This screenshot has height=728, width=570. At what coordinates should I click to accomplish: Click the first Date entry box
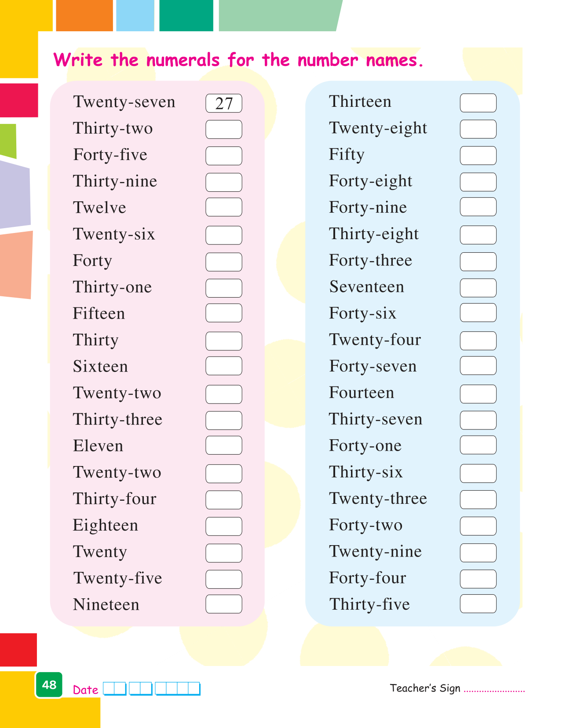[x=109, y=688]
